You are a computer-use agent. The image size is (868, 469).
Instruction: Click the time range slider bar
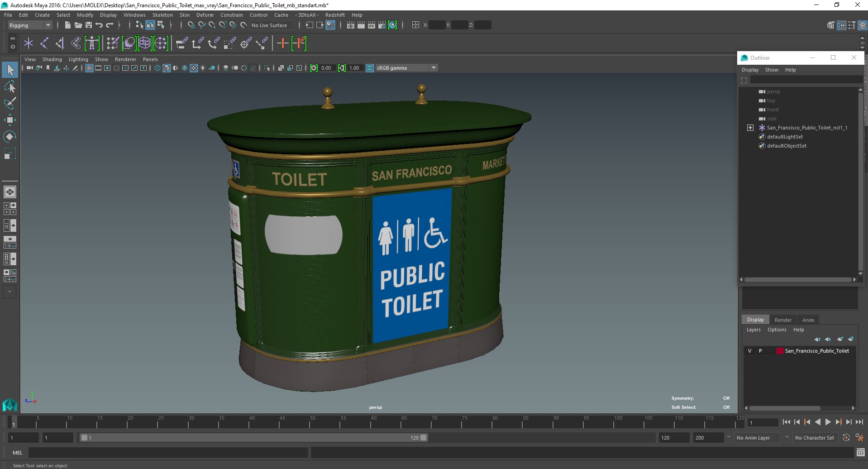(x=253, y=438)
